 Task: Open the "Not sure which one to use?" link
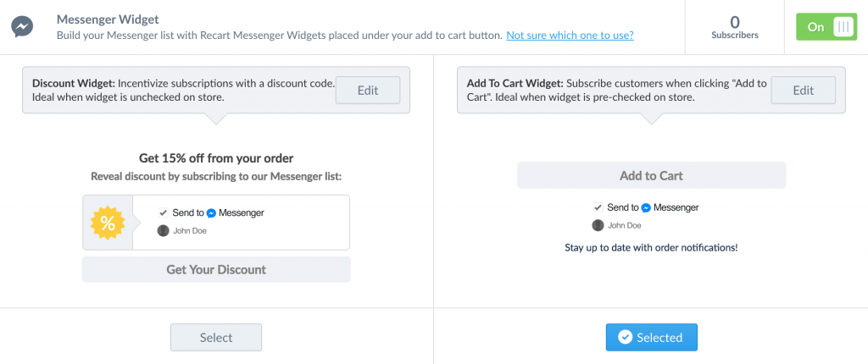pyautogui.click(x=570, y=36)
